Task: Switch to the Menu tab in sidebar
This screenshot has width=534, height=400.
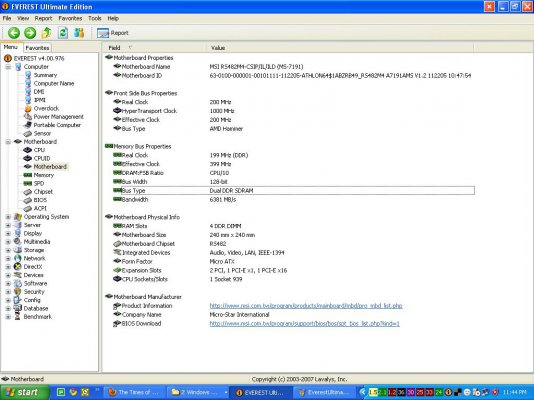Action: (x=11, y=47)
